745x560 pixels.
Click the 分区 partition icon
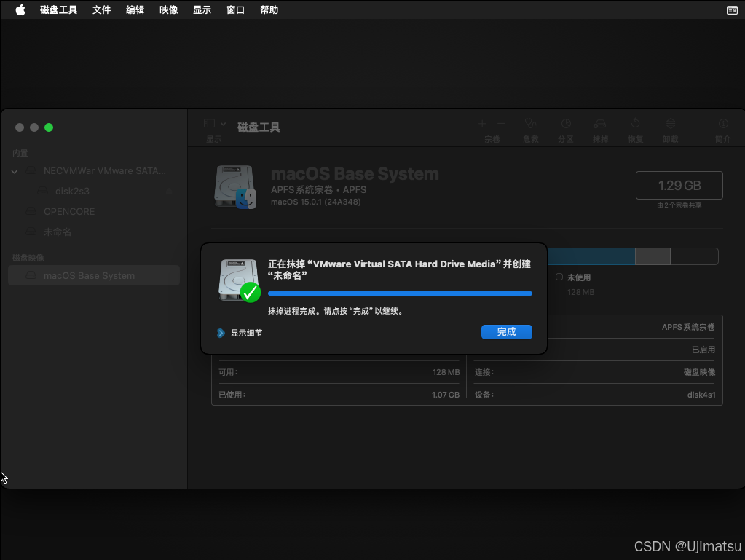tap(565, 124)
